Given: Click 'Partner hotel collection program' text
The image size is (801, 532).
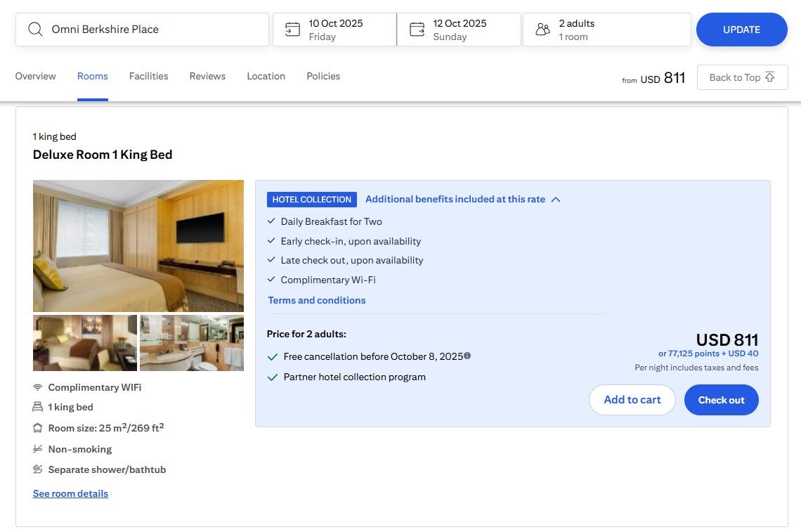Looking at the screenshot, I should (x=355, y=377).
